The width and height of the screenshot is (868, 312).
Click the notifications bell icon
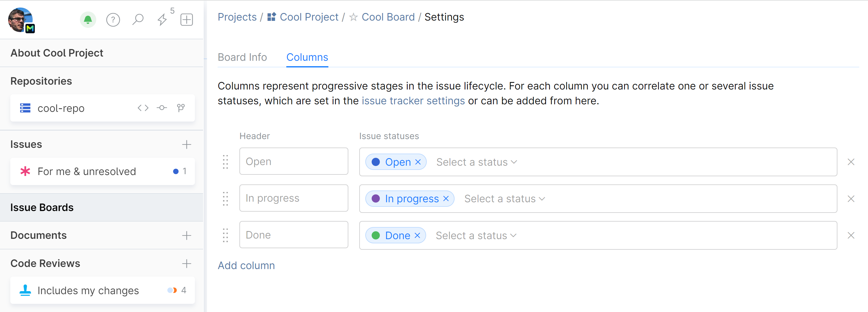coord(88,20)
